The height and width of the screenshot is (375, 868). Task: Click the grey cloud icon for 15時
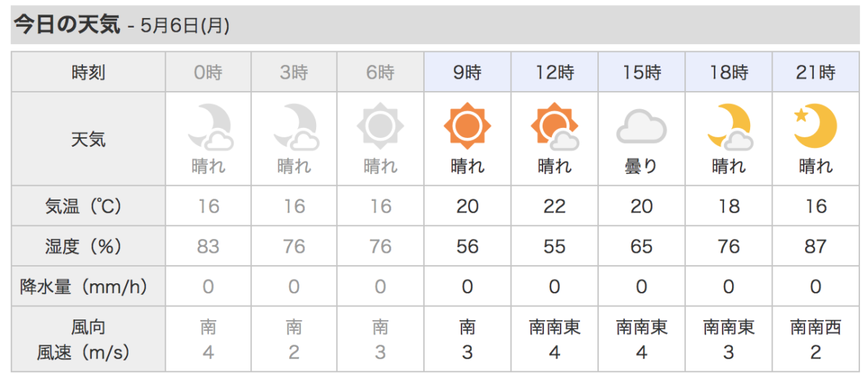[641, 128]
